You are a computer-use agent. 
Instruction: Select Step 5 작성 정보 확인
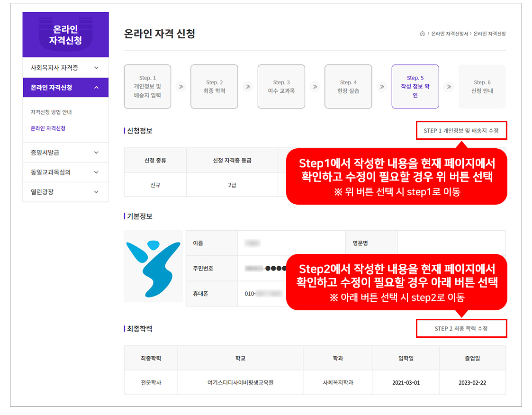pyautogui.click(x=415, y=87)
